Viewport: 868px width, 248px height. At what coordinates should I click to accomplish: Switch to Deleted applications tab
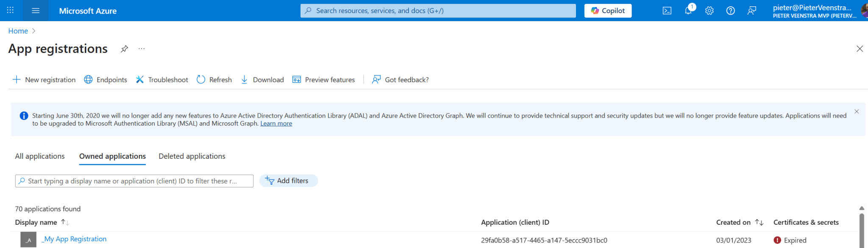click(x=192, y=156)
